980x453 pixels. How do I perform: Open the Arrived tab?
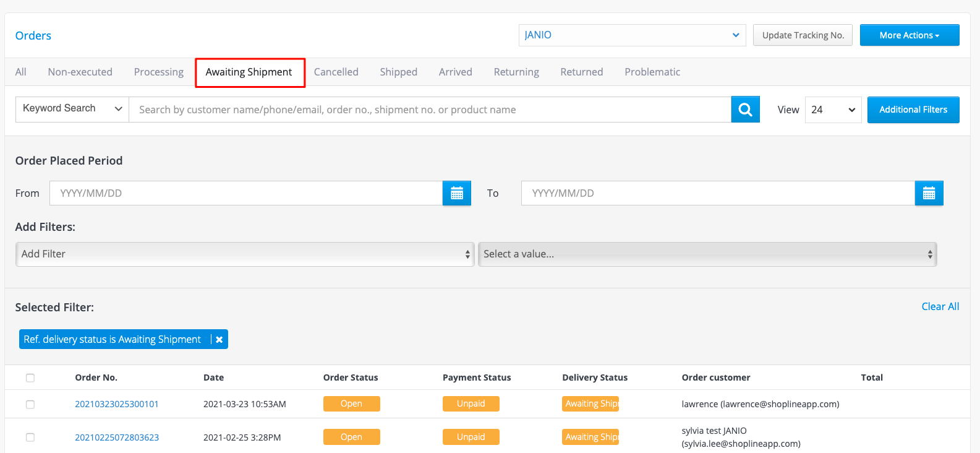coord(456,72)
